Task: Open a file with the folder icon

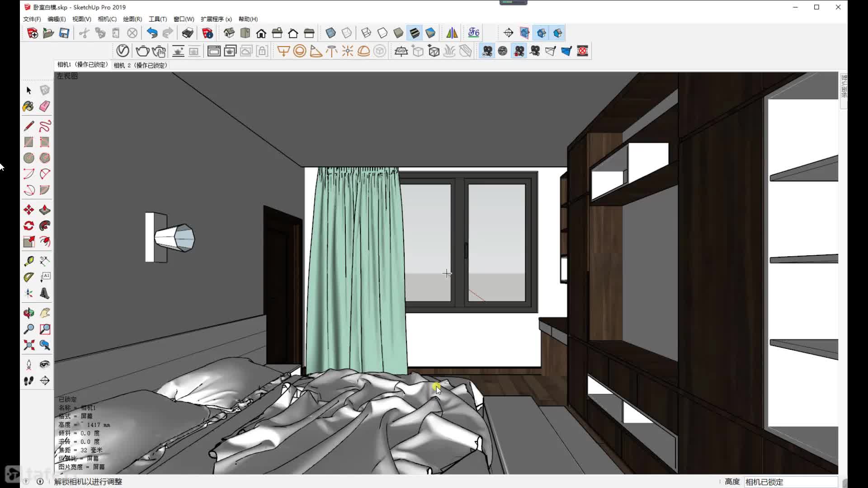Action: point(48,33)
